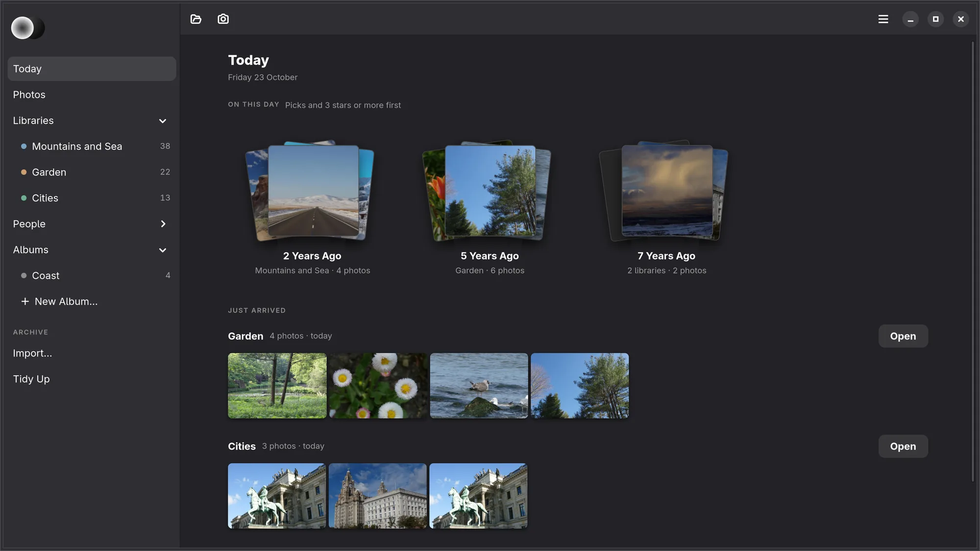Open the forest pond Garden thumbnail

(x=277, y=385)
